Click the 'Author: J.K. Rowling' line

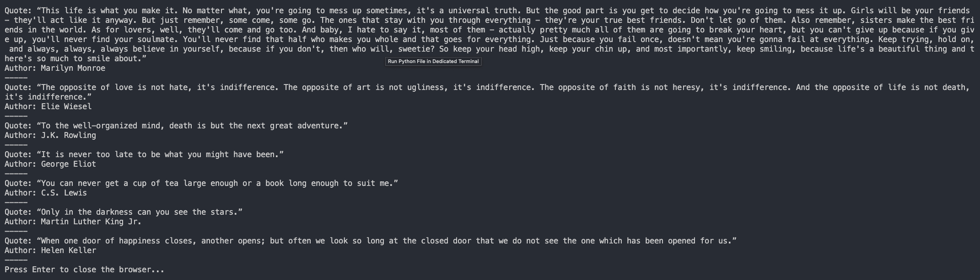pos(50,135)
